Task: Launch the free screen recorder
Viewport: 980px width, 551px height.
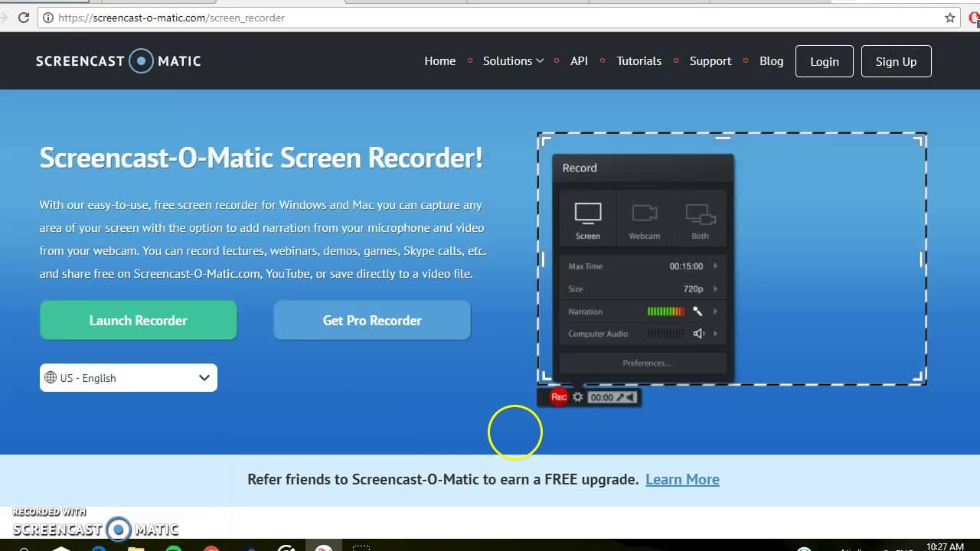Action: pyautogui.click(x=139, y=320)
